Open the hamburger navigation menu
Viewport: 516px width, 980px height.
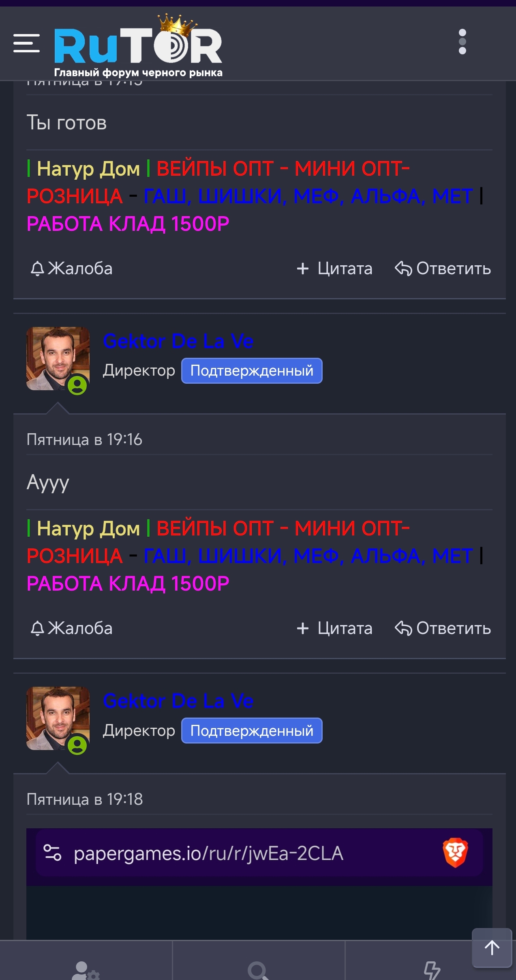point(26,43)
